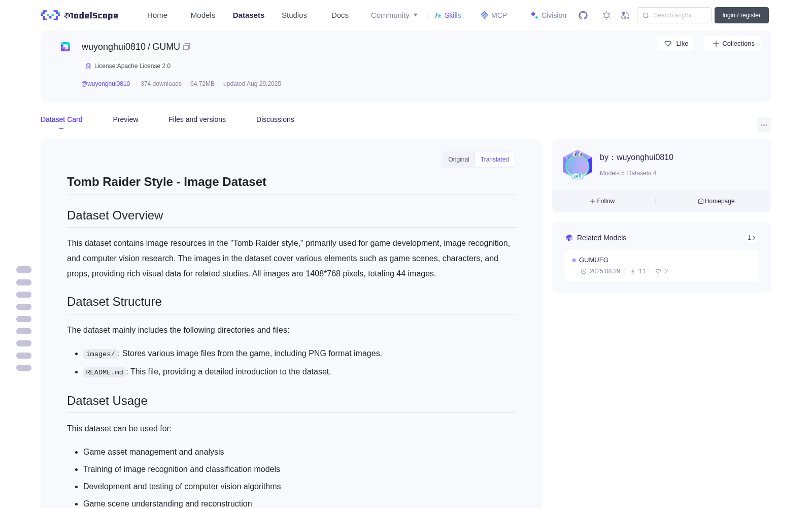Click the author's Datasets 4 count
Screen dimensions: 812x508
(x=641, y=173)
